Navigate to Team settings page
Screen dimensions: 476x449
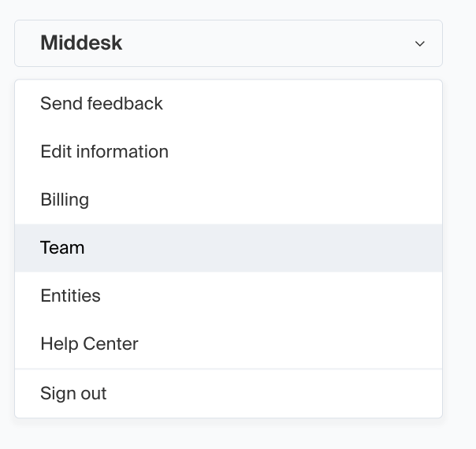click(62, 248)
